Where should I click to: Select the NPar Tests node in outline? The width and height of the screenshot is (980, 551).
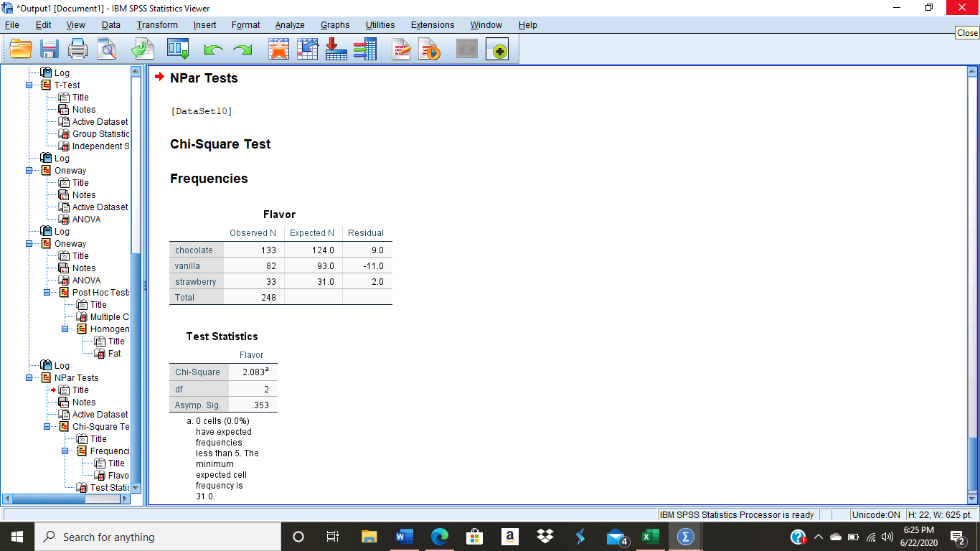pos(76,378)
